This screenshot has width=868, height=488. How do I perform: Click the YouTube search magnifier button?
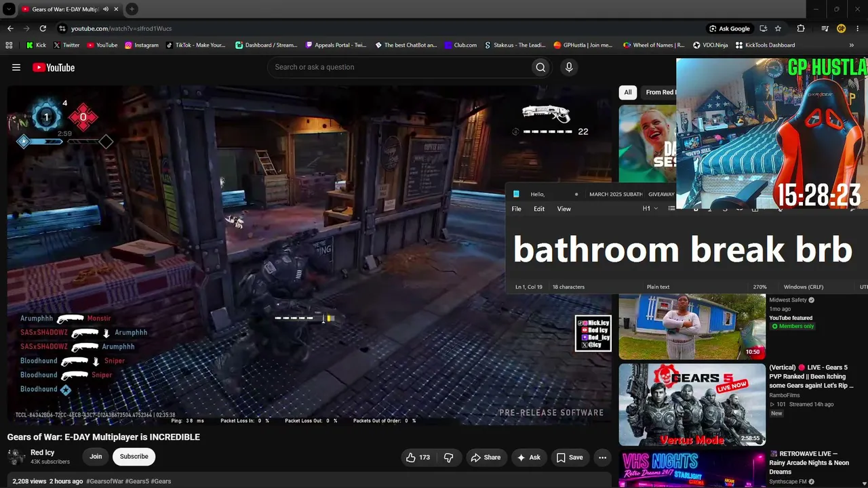[x=540, y=67]
